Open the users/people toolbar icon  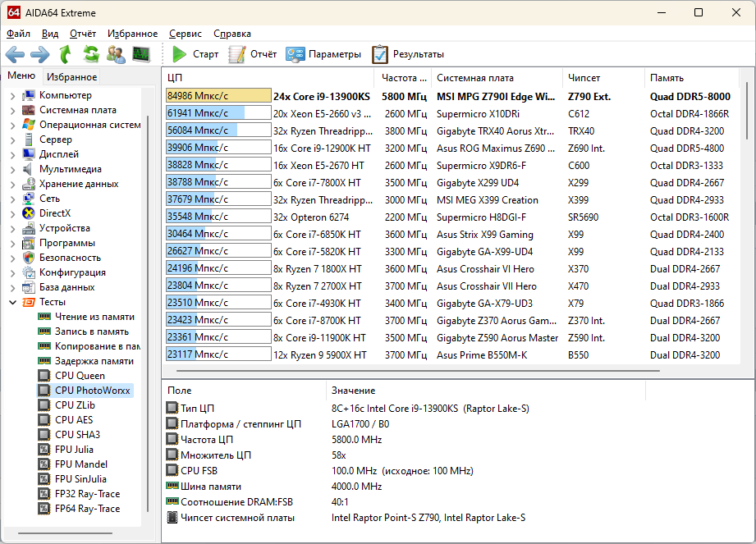pyautogui.click(x=116, y=54)
